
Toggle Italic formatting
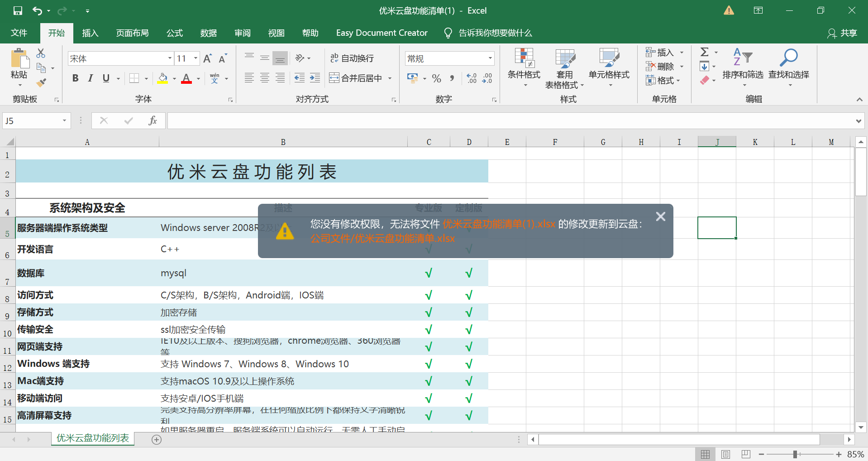click(x=91, y=78)
